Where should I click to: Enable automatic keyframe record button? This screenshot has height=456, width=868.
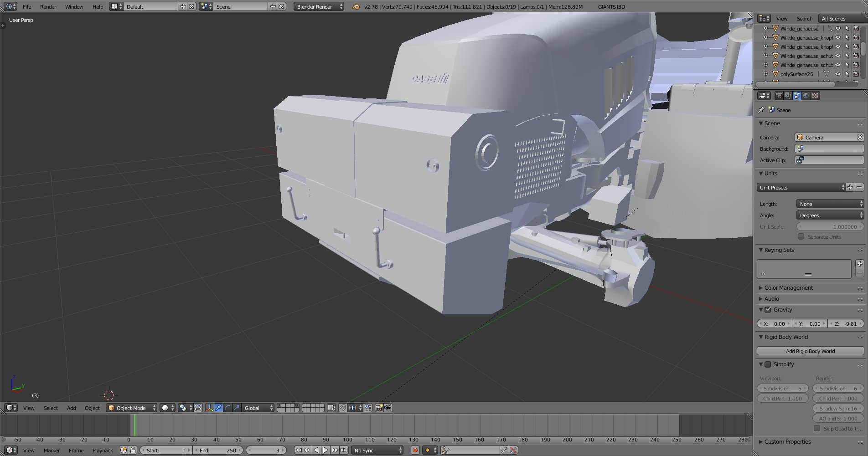click(x=415, y=450)
